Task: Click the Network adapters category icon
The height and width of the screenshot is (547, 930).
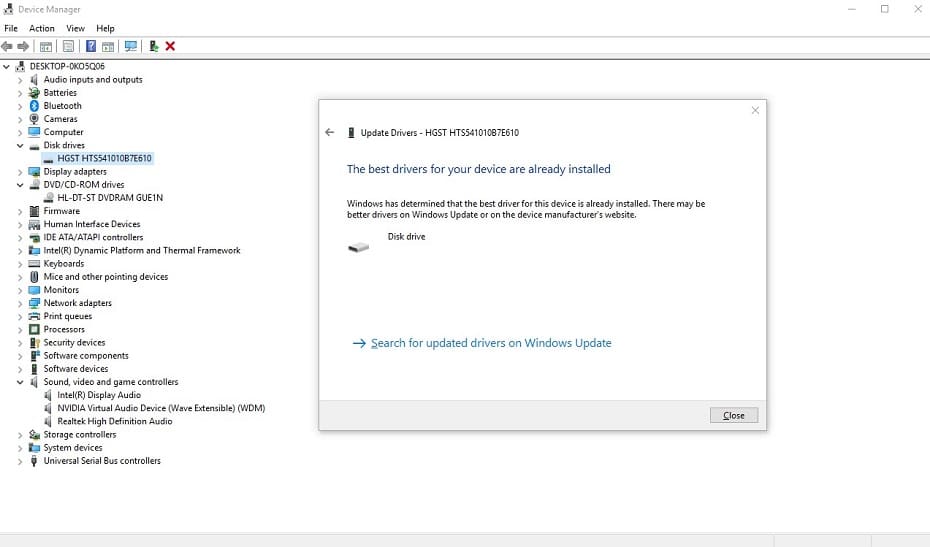Action: [x=34, y=303]
